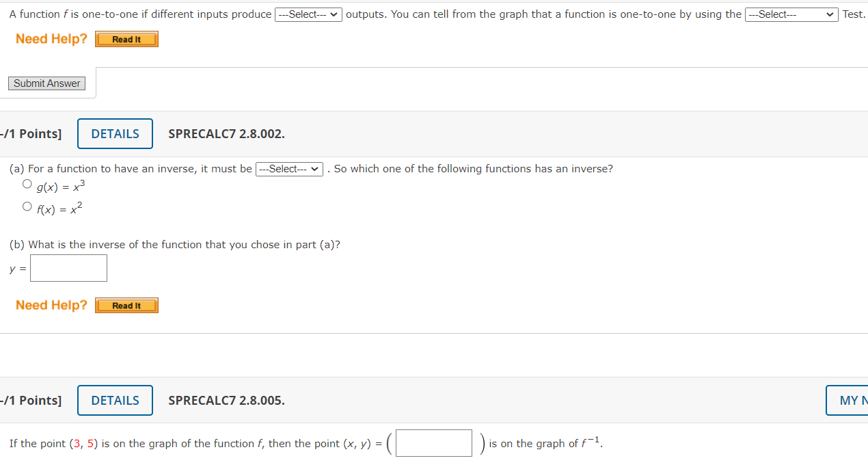
Task: Click the "Need Help?" label under part (b)
Action: (x=51, y=305)
